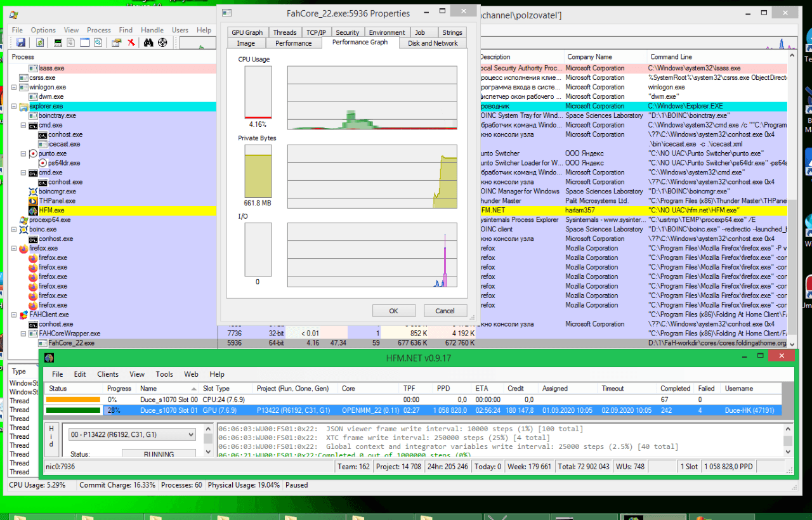
Task: Click the procexp64.exe process icon
Action: pyautogui.click(x=23, y=220)
